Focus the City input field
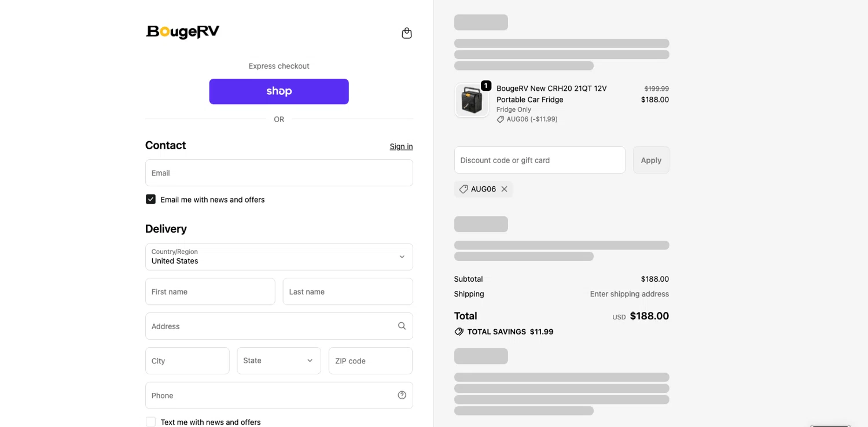 click(187, 360)
